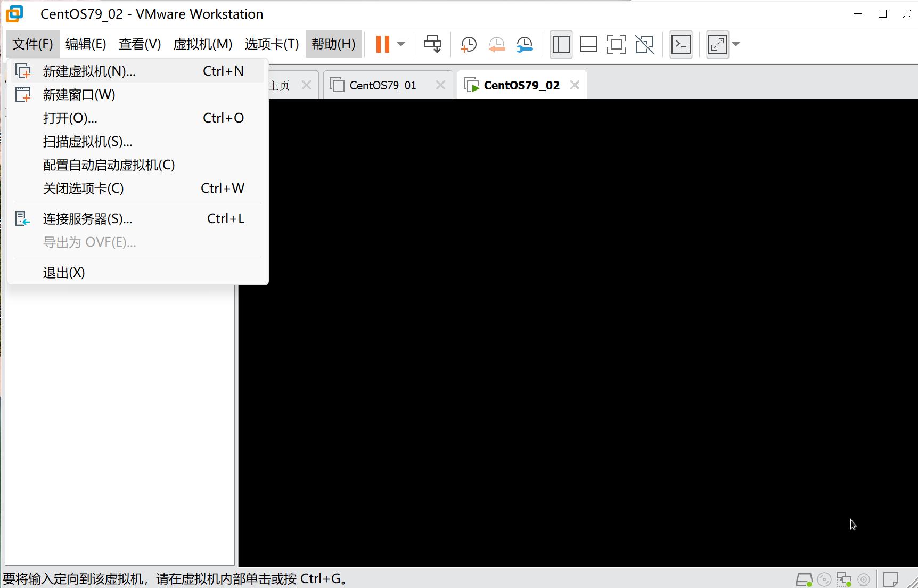Enter full screen mode icon
918x588 pixels.
616,44
